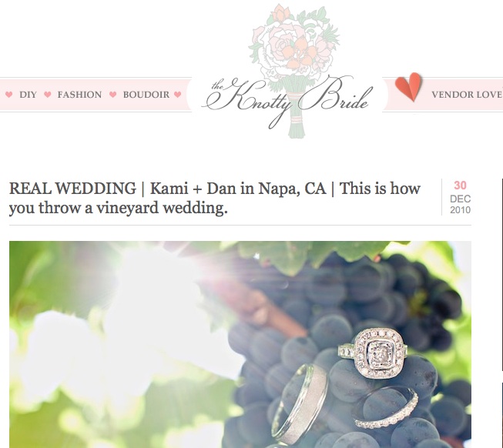
Task: Open the DIY menu item
Action: click(x=28, y=95)
